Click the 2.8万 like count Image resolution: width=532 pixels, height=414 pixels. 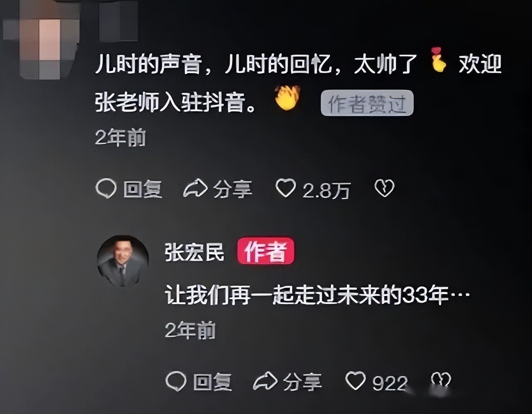tap(327, 190)
